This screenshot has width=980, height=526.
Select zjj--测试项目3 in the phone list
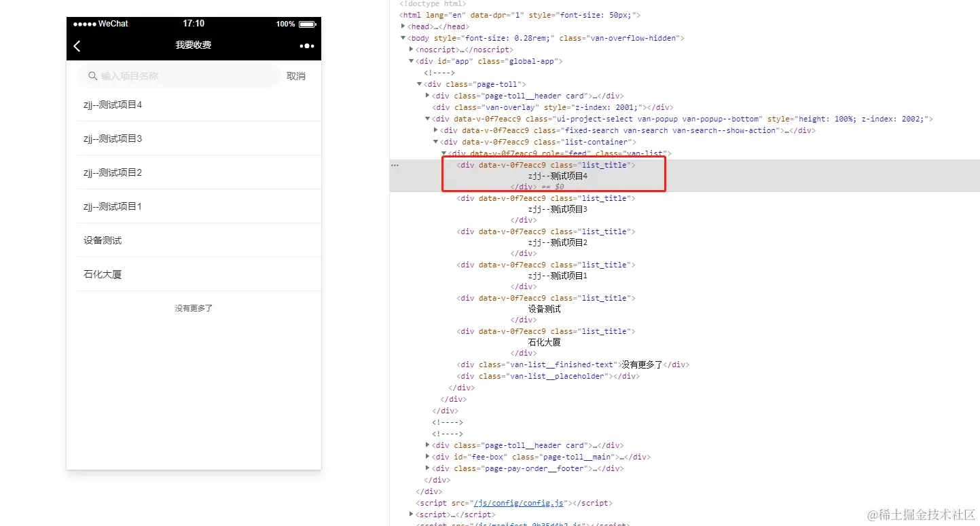[198, 138]
